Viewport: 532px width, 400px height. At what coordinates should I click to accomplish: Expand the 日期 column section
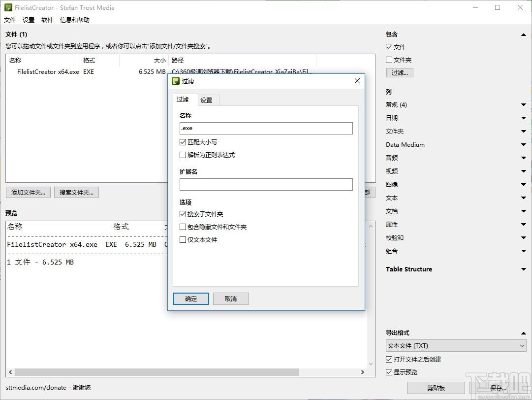[524, 118]
